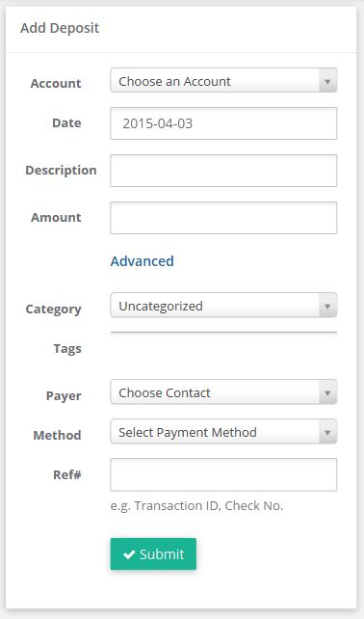
Task: Submit the deposit form
Action: tap(153, 553)
